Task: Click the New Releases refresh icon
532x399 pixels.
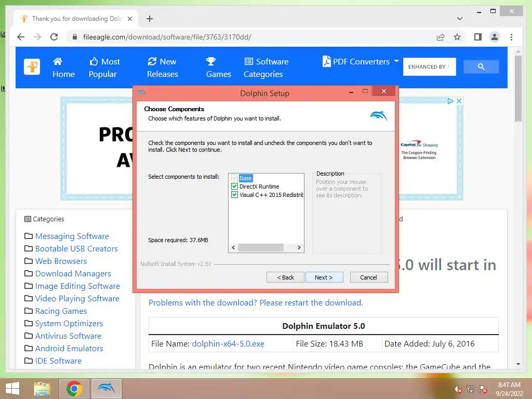Action: pos(152,61)
